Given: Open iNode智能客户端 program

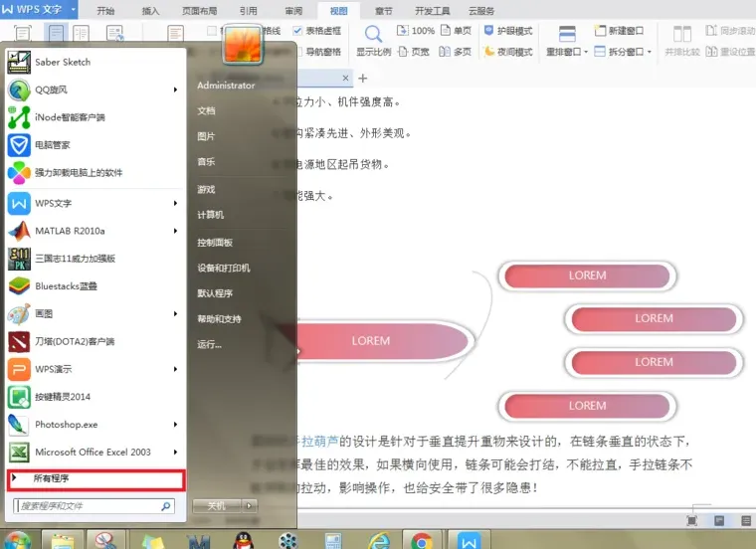Looking at the screenshot, I should [95, 117].
